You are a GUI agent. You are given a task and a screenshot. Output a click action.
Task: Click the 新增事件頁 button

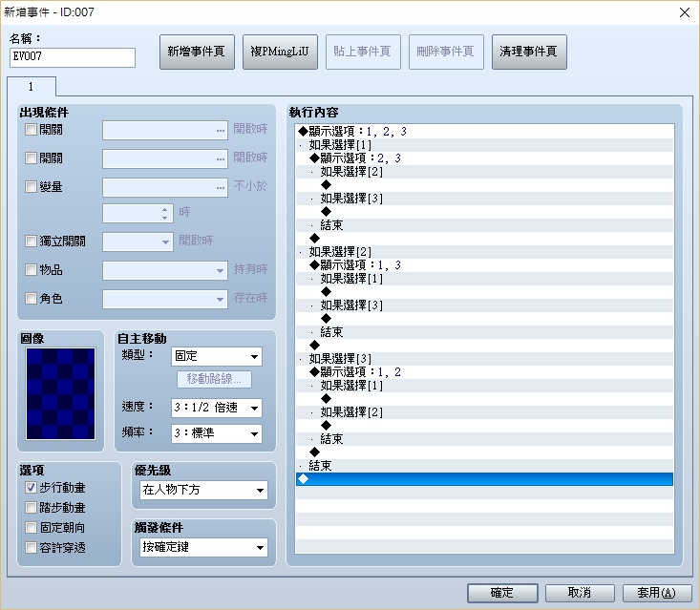197,52
